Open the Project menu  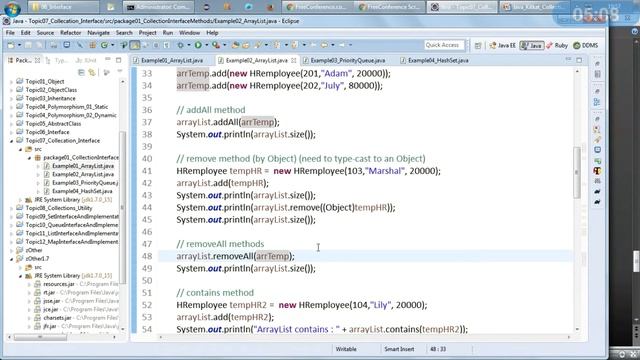point(147,33)
